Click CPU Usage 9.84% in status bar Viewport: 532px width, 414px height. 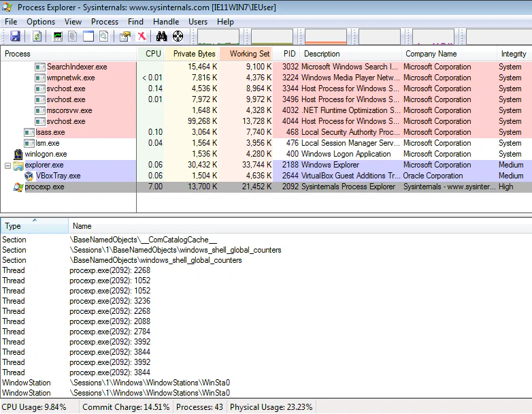click(34, 407)
